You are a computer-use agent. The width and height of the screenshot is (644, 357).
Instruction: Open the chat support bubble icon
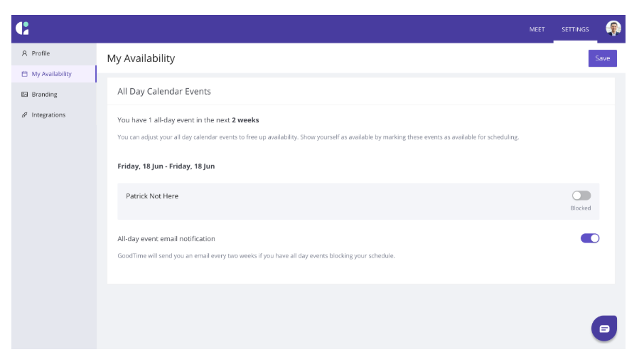pos(603,329)
